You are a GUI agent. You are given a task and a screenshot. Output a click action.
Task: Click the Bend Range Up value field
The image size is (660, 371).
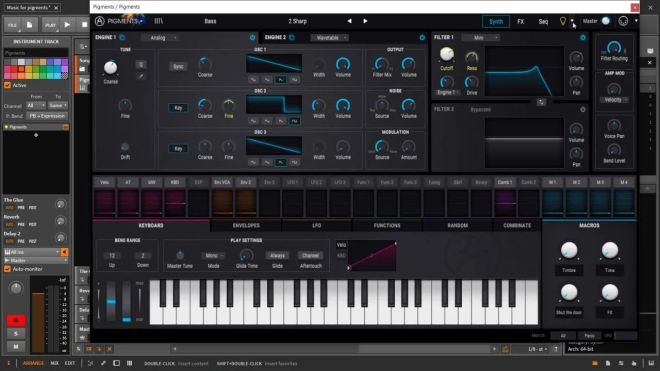pyautogui.click(x=112, y=256)
